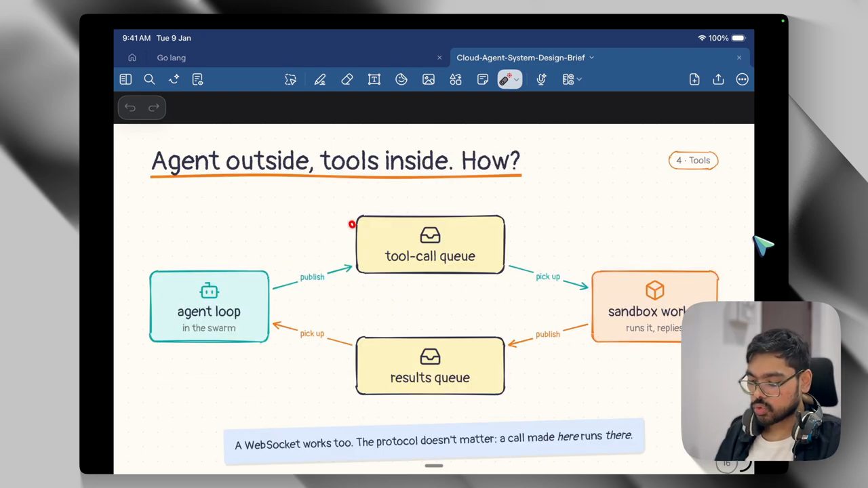Select the Shapes elements tool

pos(456,79)
